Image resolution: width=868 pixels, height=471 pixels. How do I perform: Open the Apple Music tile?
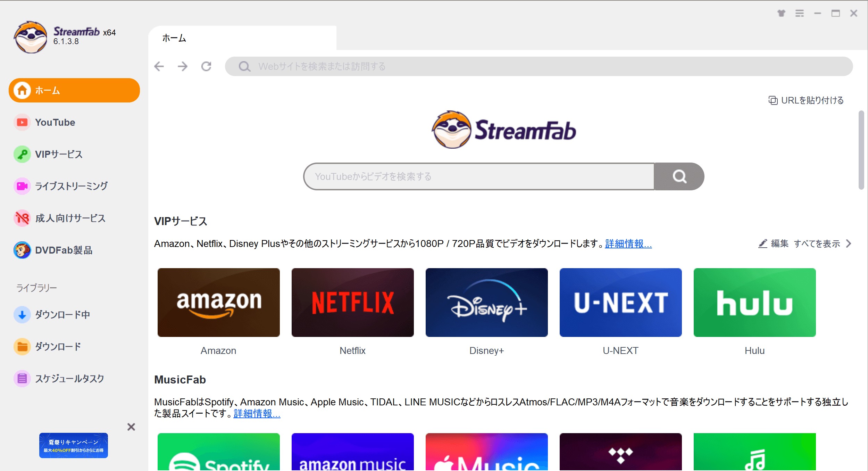(x=487, y=452)
